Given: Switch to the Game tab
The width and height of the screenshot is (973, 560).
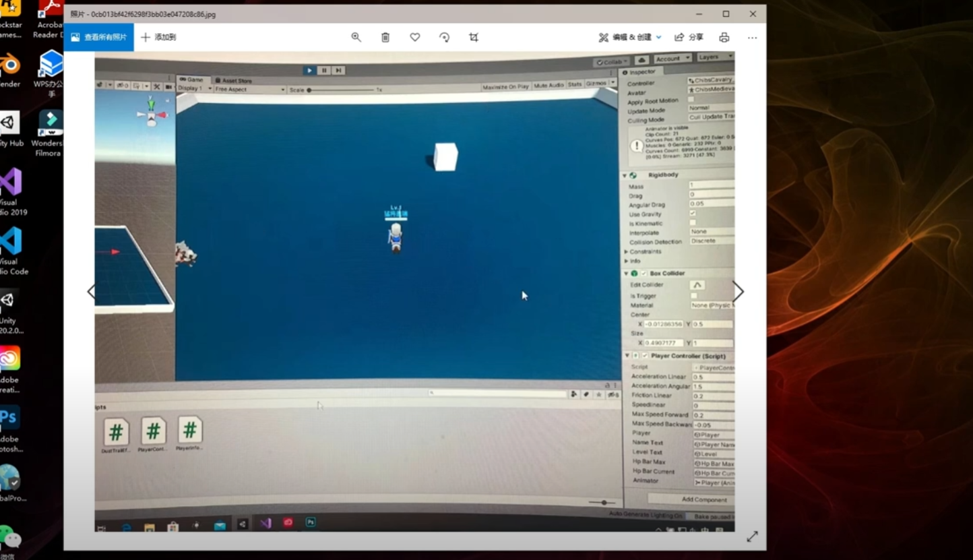Looking at the screenshot, I should click(192, 80).
